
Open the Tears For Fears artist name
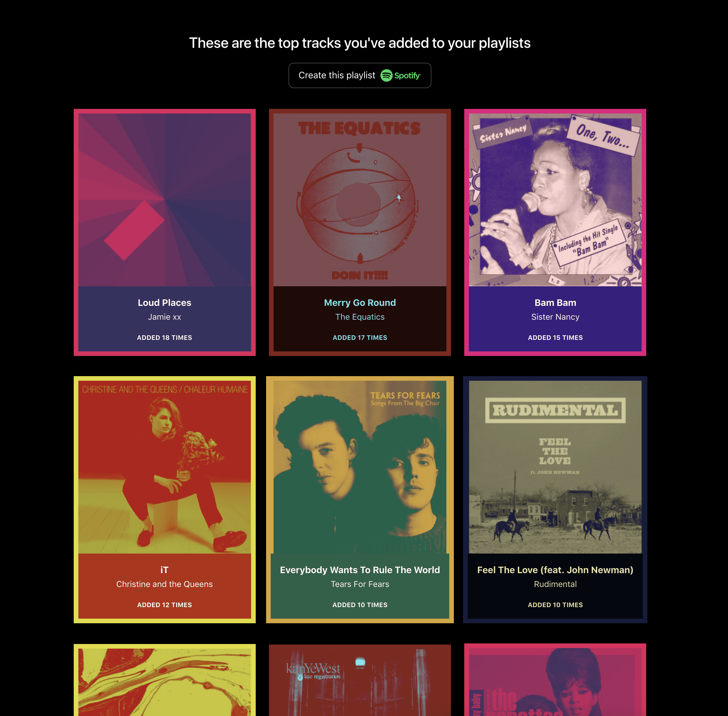tap(359, 584)
